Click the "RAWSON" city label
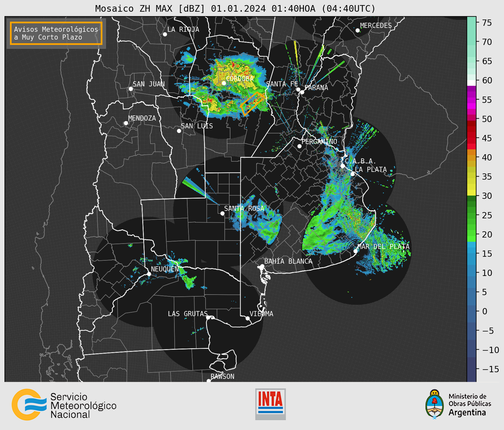 (x=223, y=376)
